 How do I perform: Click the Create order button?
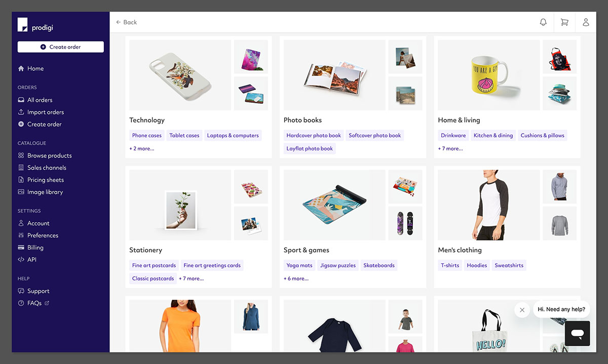60,47
